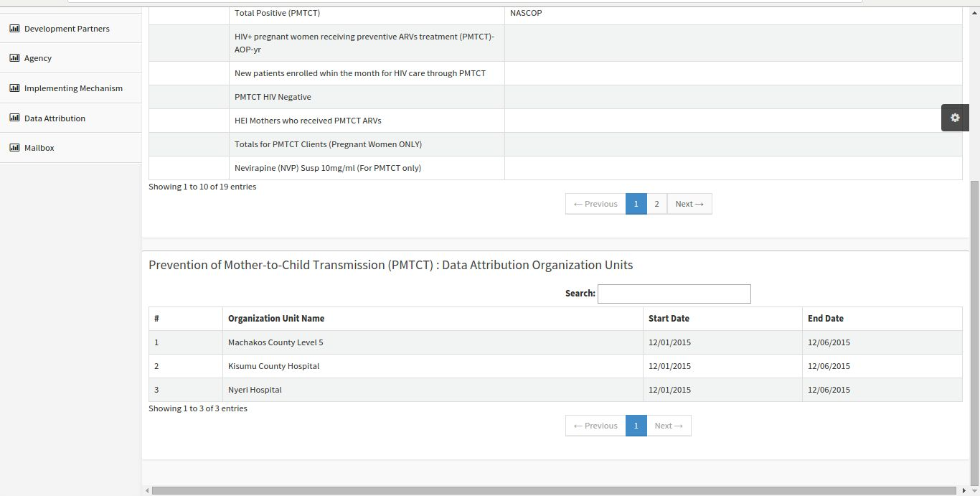Click the Implementing Mechanism chart icon
This screenshot has width=980, height=496.
click(14, 88)
